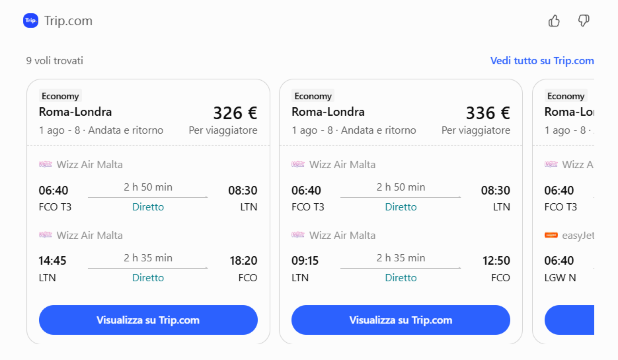Click the thumbs up feedback icon
The image size is (618, 360).
coord(554,21)
